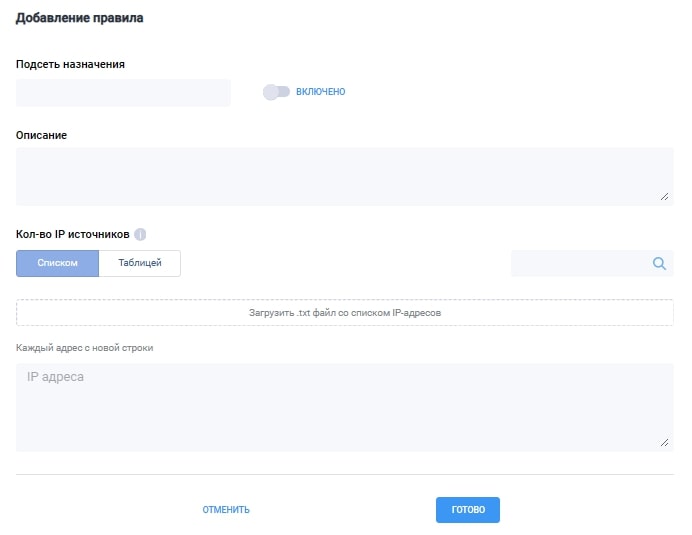Focus the IP адреса text area
Viewport: 692px width, 535px height.
pos(345,407)
